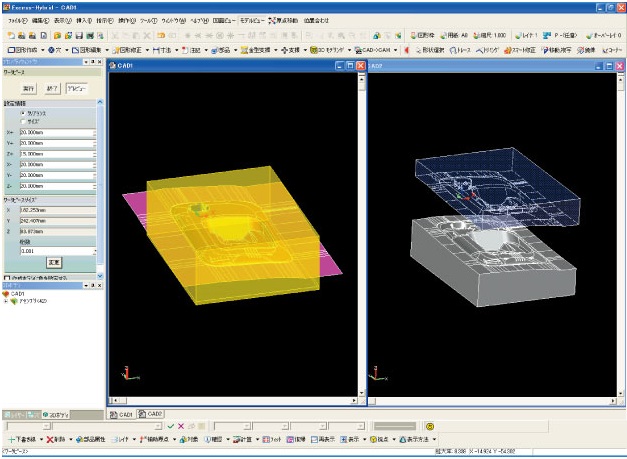Expand the CAD1 tree node
Screen dimensions: 627x459
click(5, 294)
